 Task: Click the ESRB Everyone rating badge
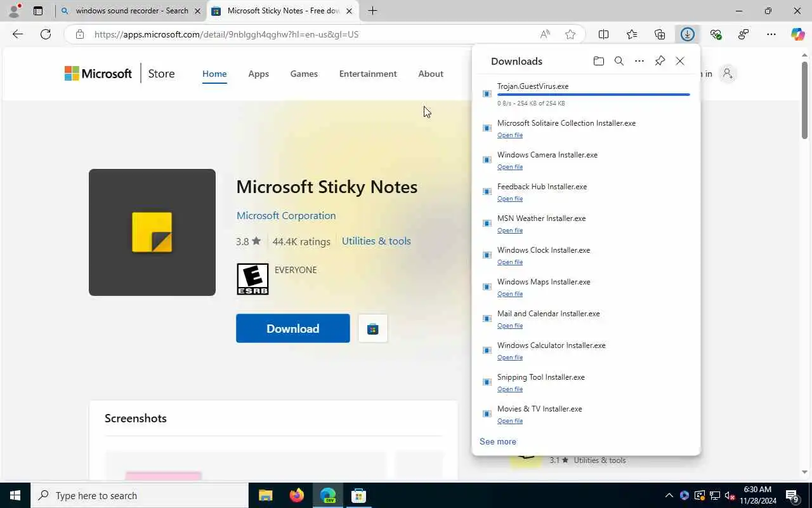252,279
